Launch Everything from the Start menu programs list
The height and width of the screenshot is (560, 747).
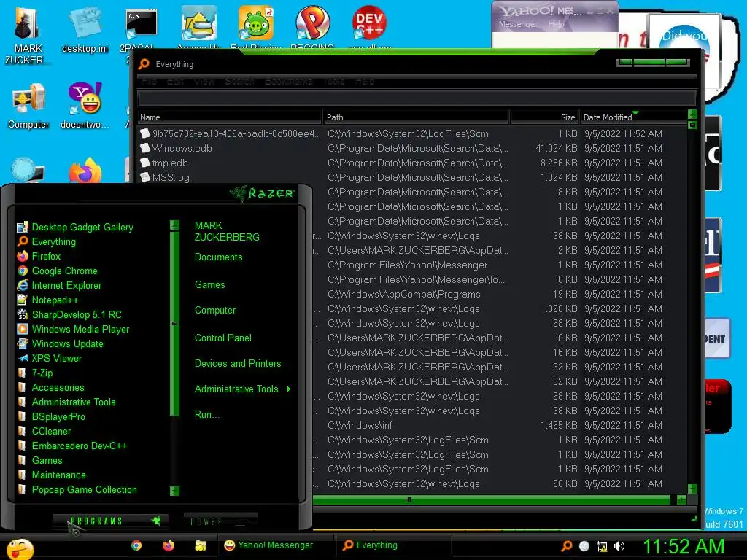[x=46, y=241]
